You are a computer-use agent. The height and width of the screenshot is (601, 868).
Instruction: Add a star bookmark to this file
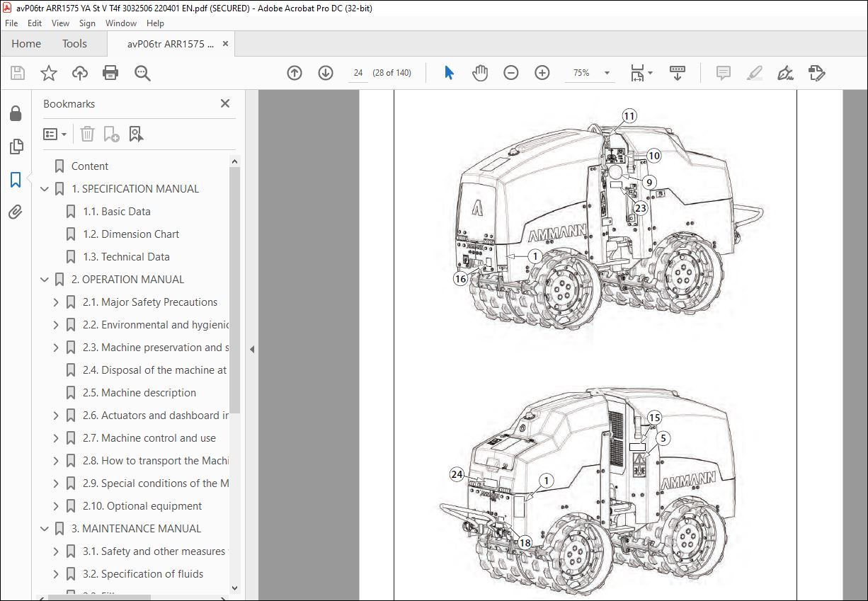pos(49,73)
